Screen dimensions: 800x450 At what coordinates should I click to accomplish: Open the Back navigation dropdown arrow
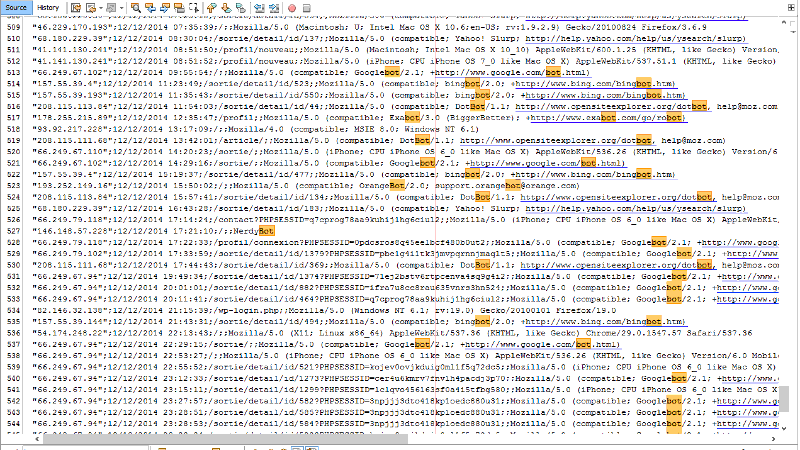(x=101, y=8)
